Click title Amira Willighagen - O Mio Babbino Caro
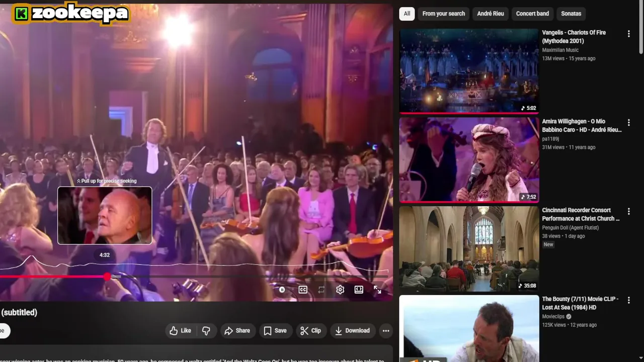The width and height of the screenshot is (644, 362). point(582,126)
